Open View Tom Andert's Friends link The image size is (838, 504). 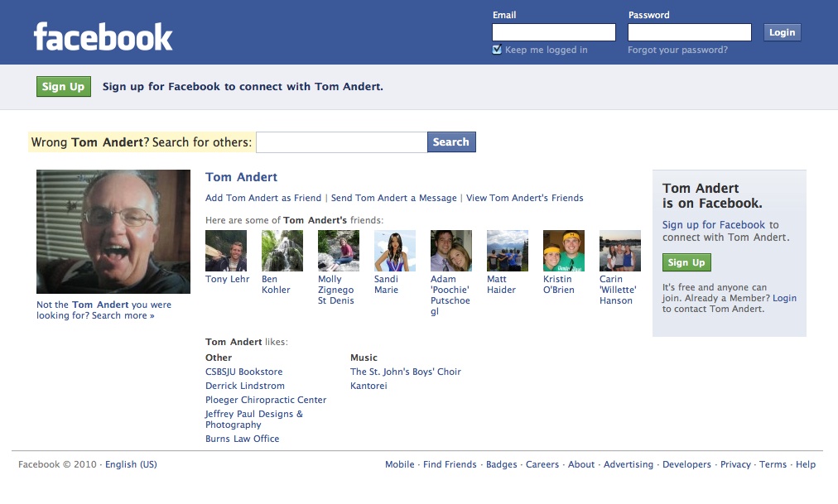(x=525, y=198)
